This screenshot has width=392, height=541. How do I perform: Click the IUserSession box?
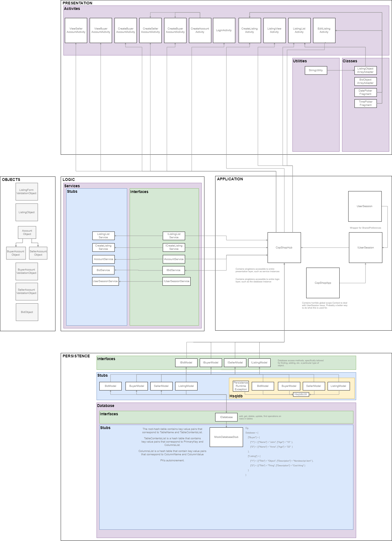pos(366,248)
